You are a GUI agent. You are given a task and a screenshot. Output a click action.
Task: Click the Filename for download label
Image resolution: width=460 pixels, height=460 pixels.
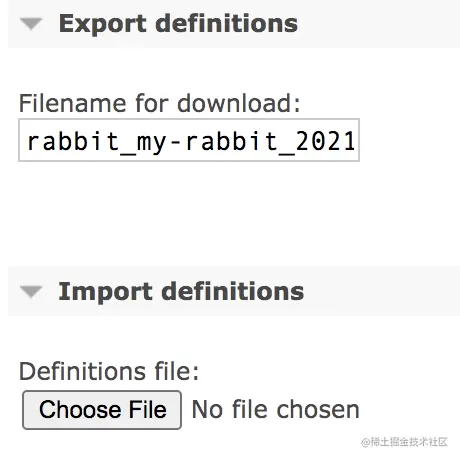[x=159, y=103]
